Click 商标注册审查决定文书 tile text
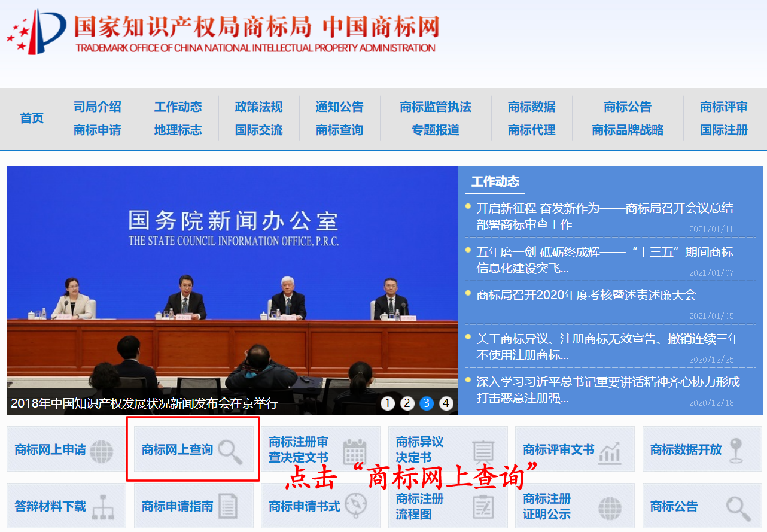This screenshot has width=767, height=532. [299, 449]
